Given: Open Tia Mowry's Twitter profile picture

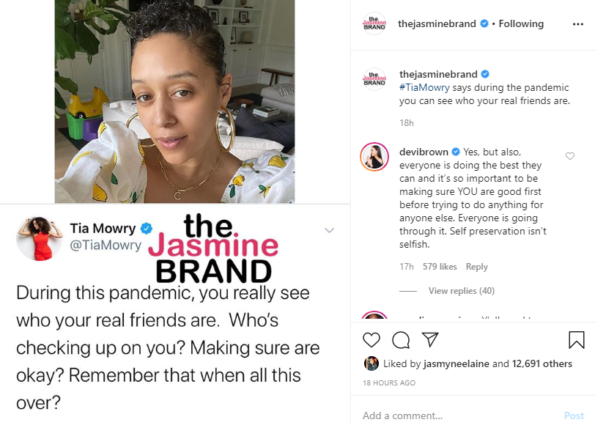Looking at the screenshot, I should click(39, 239).
